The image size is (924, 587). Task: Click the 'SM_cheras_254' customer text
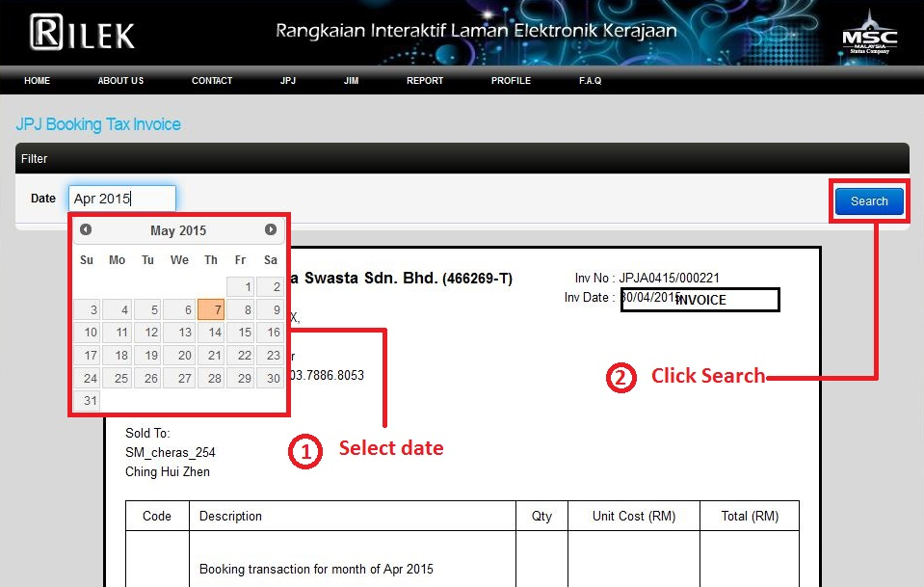(171, 453)
